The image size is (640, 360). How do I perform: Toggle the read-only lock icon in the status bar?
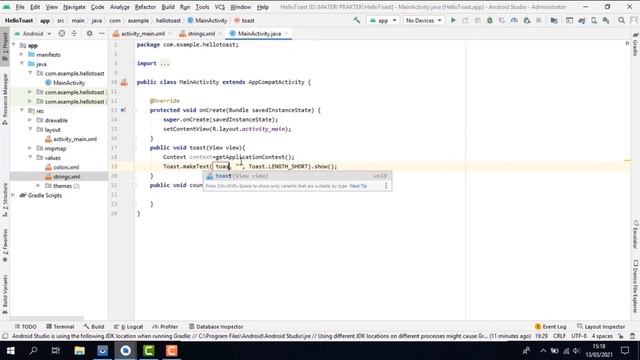tap(621, 336)
